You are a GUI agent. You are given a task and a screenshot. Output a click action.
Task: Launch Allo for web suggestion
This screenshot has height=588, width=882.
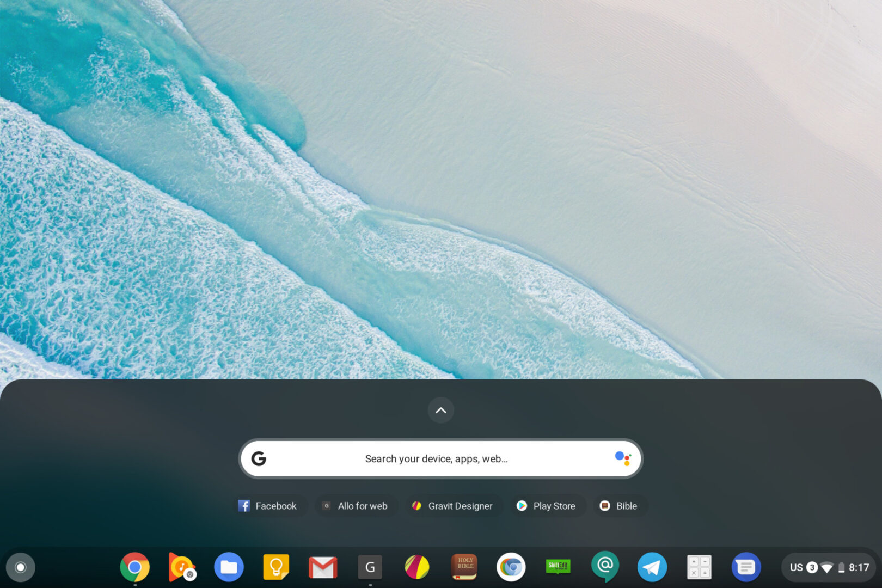[x=356, y=506]
